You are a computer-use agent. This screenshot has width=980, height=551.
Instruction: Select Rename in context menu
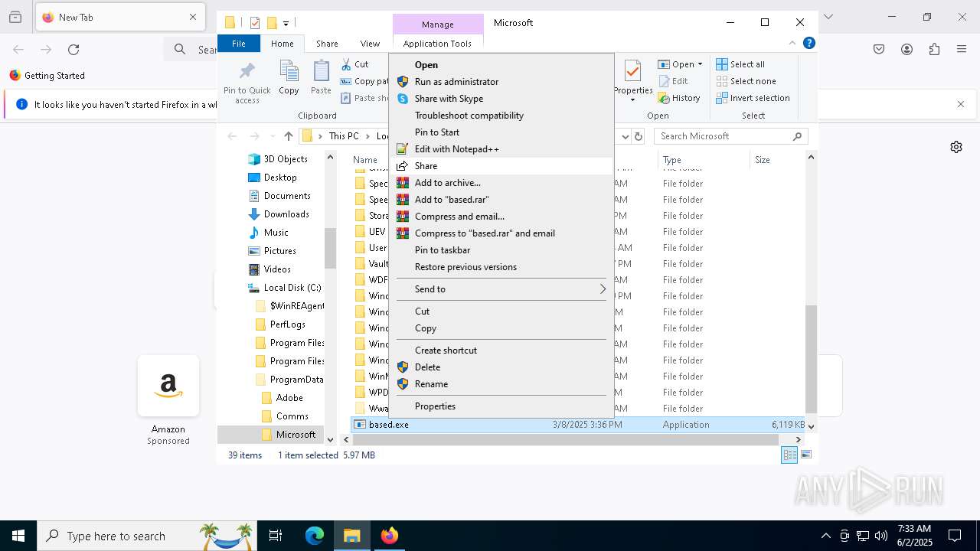tap(501, 384)
